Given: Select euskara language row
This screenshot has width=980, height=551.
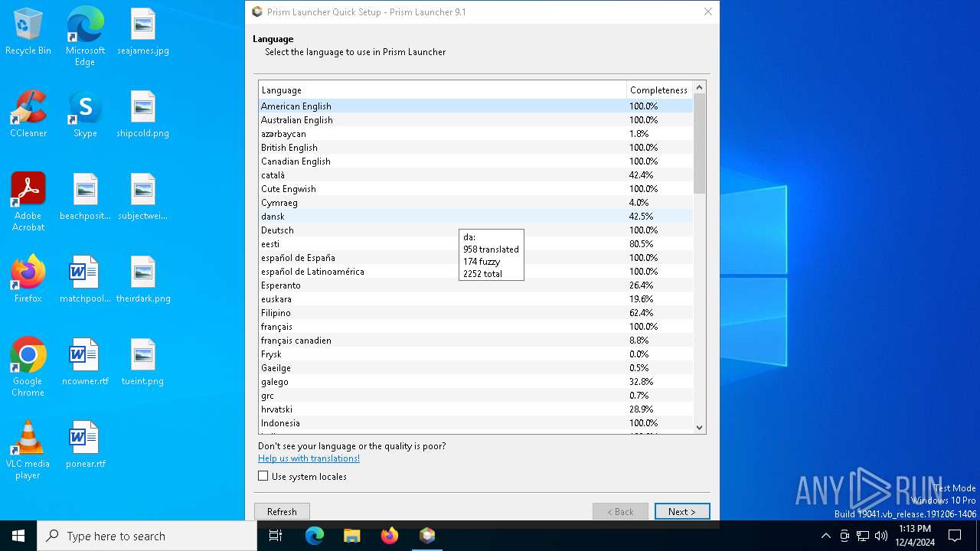Looking at the screenshot, I should [475, 299].
